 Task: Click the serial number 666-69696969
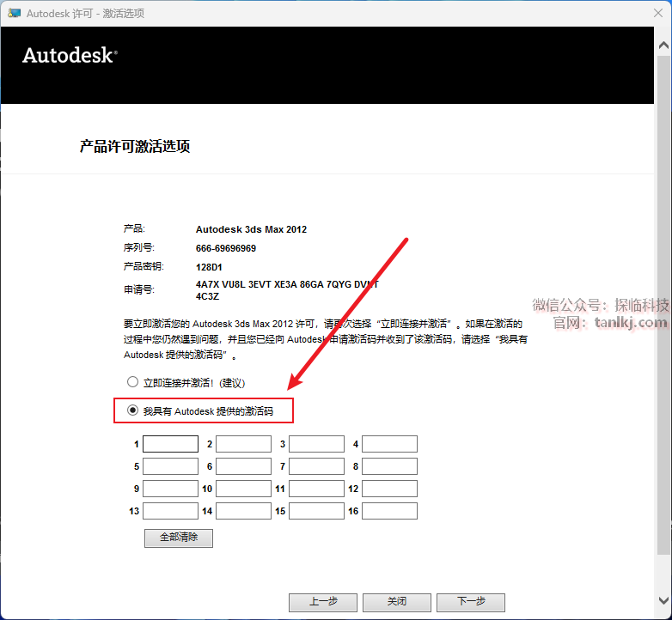[x=226, y=248]
